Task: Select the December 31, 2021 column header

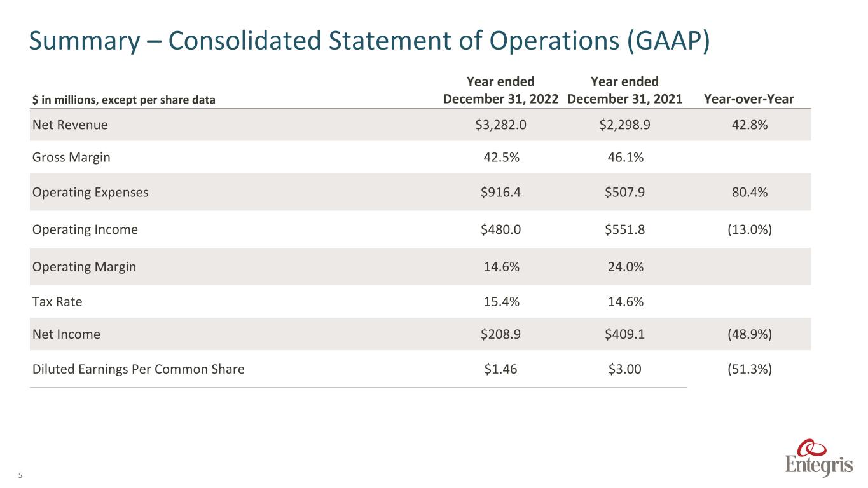Action: 624,91
